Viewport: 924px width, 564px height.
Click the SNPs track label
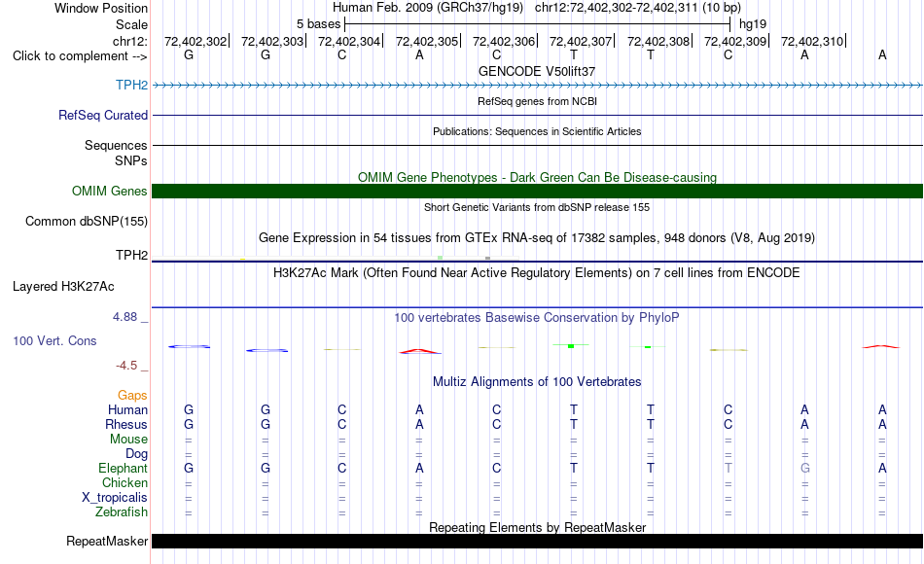click(x=131, y=160)
